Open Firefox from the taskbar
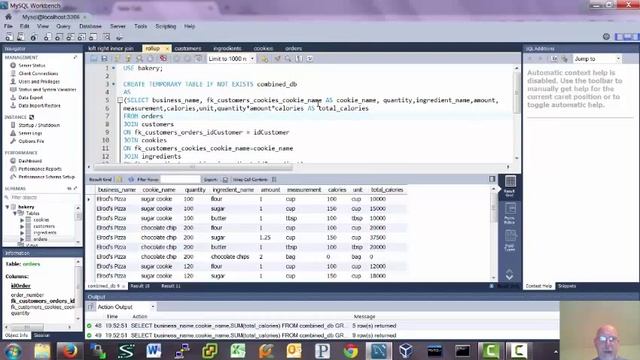Screen dimensions: 640x360 pos(69,351)
